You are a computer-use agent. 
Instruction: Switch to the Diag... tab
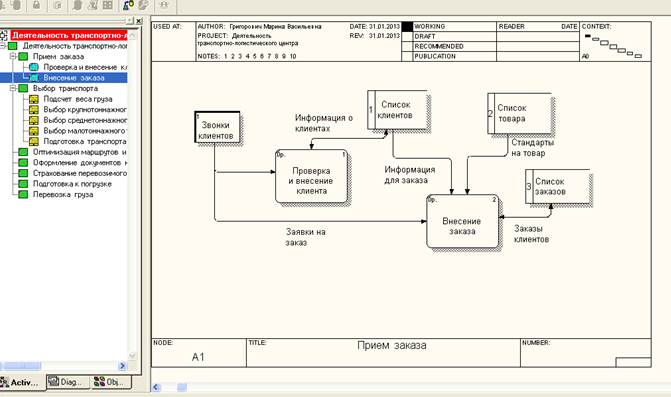pyautogui.click(x=68, y=382)
